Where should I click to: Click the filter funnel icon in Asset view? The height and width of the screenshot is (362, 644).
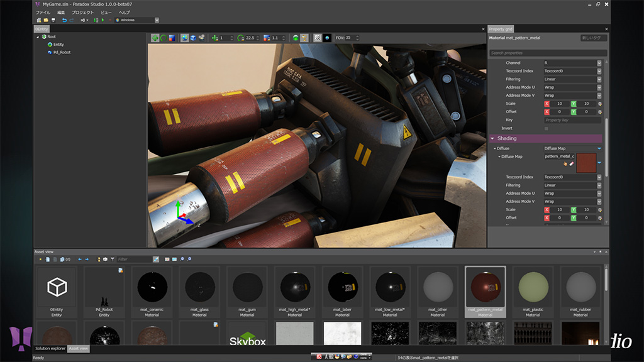point(113,259)
